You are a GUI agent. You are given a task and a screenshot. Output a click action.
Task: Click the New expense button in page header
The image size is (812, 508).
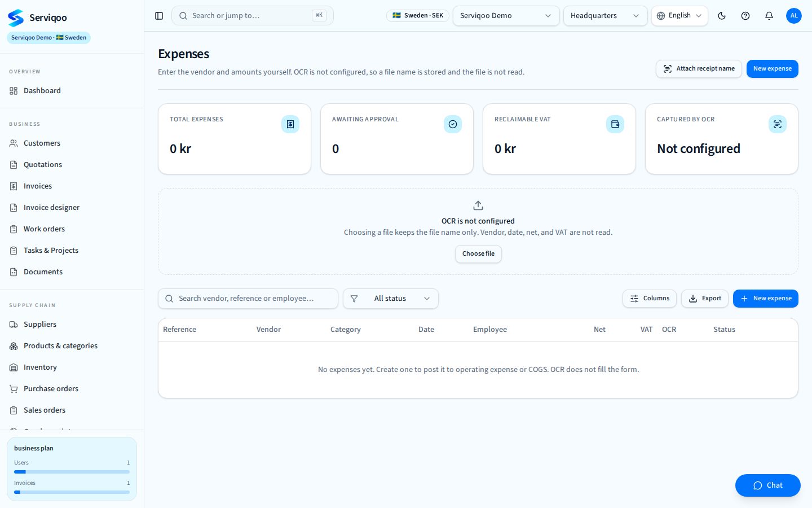(773, 69)
